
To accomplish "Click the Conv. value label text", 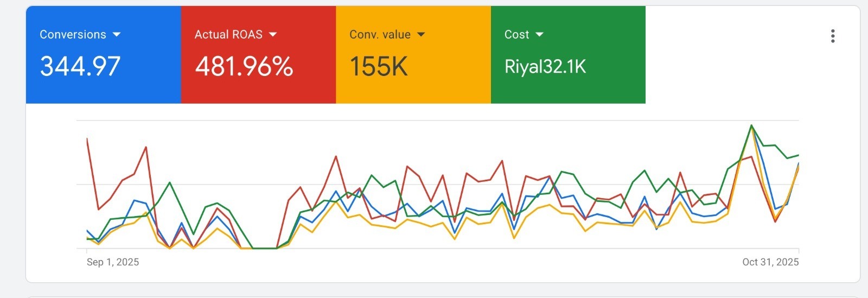I will [380, 34].
